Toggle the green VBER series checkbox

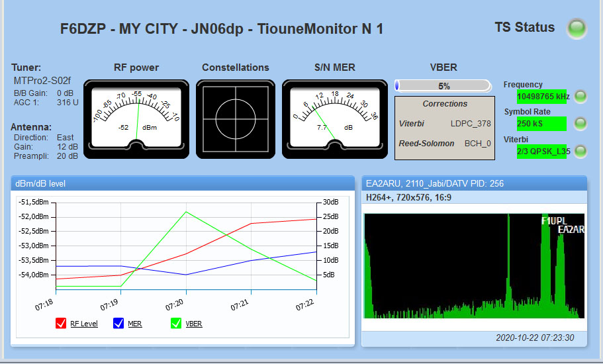[x=176, y=324]
